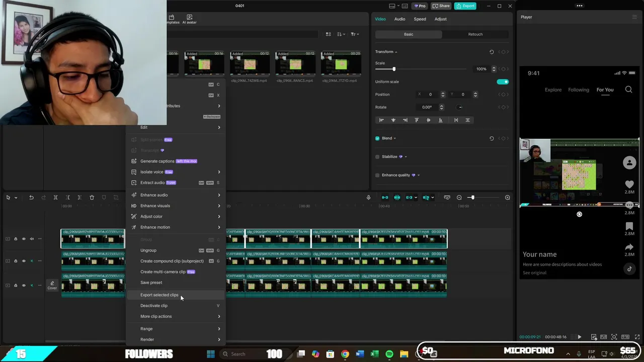Expand the Render submenu

pyautogui.click(x=175, y=339)
